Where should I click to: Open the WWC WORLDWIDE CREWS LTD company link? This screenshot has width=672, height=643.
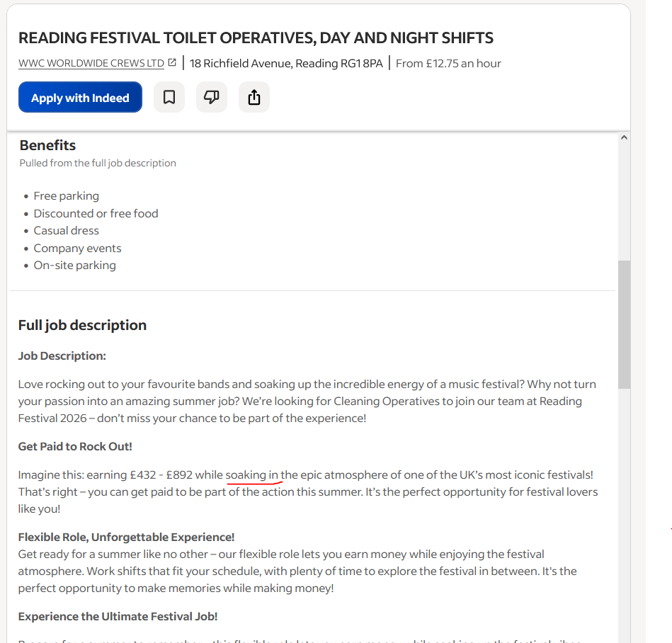pyautogui.click(x=91, y=64)
